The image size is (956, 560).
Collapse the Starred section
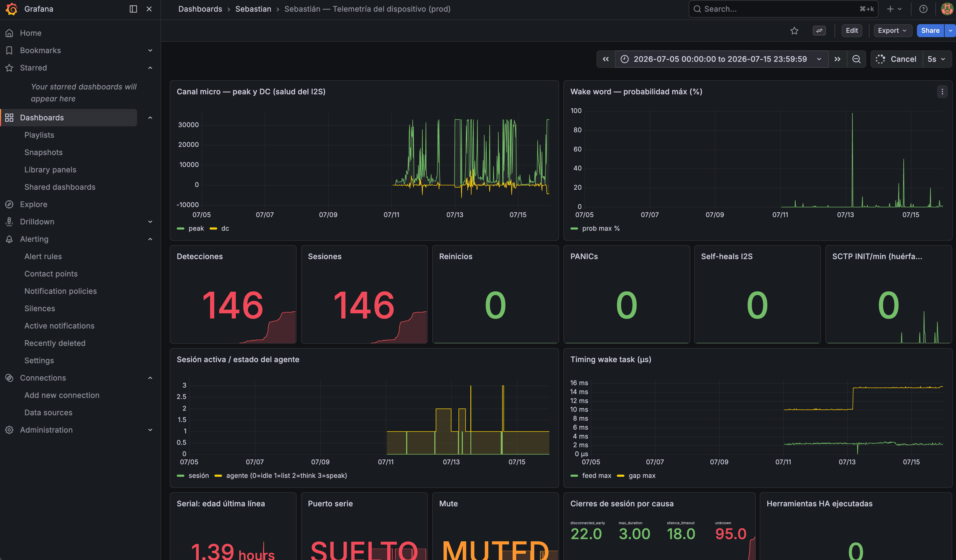click(x=150, y=68)
